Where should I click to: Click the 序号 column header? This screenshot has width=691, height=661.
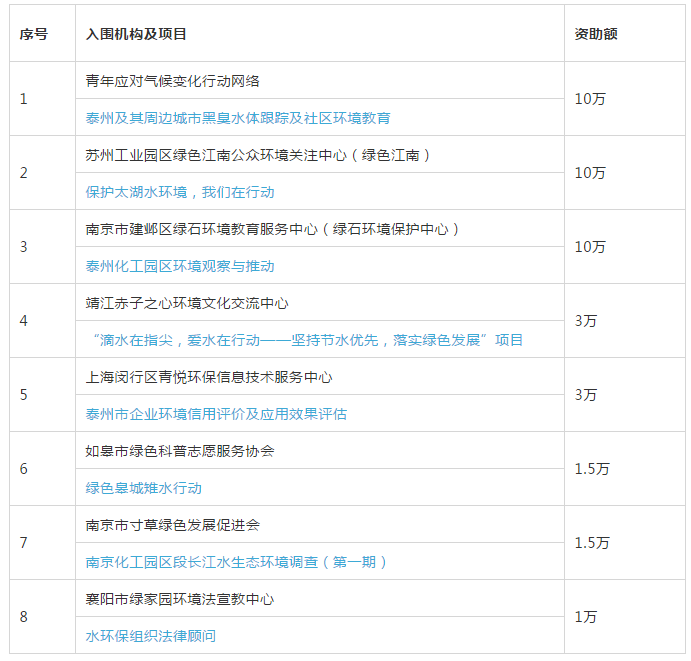33,34
